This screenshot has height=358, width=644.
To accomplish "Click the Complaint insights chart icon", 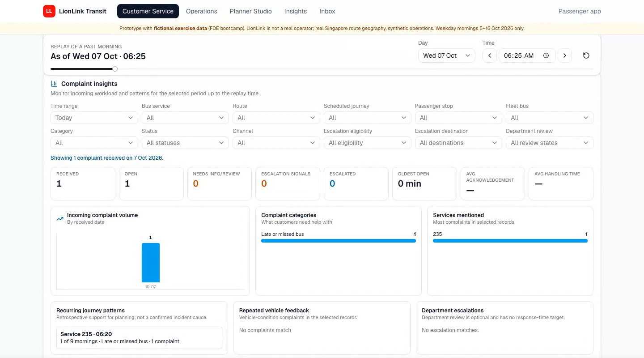I will pyautogui.click(x=54, y=84).
